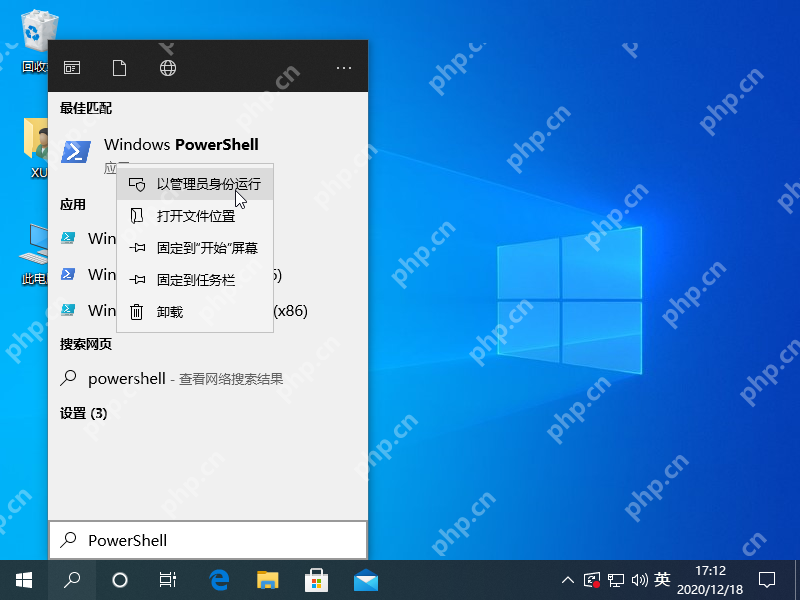This screenshot has width=800, height=600.
Task: Click the Windows PowerShell best match icon
Action: pos(77,152)
